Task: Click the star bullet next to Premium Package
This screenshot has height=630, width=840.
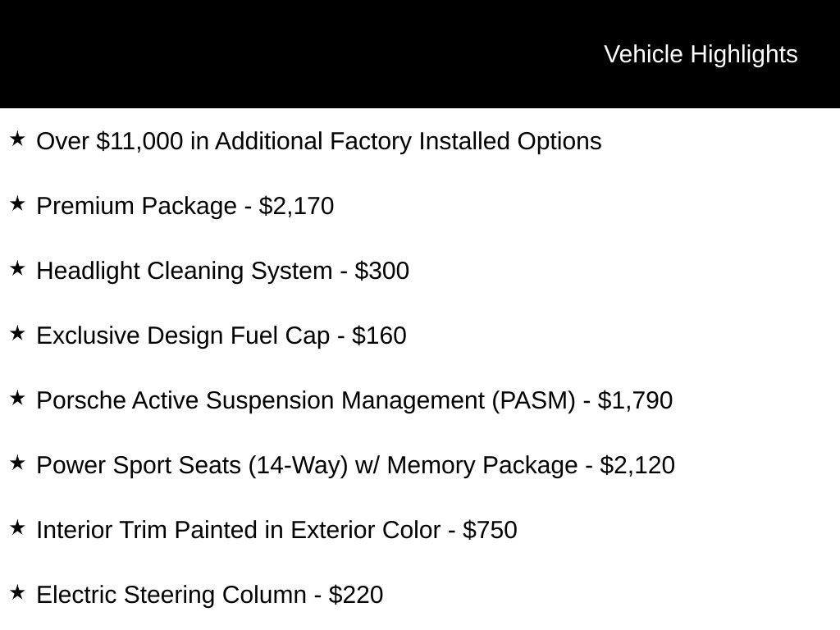Action: click(x=17, y=204)
